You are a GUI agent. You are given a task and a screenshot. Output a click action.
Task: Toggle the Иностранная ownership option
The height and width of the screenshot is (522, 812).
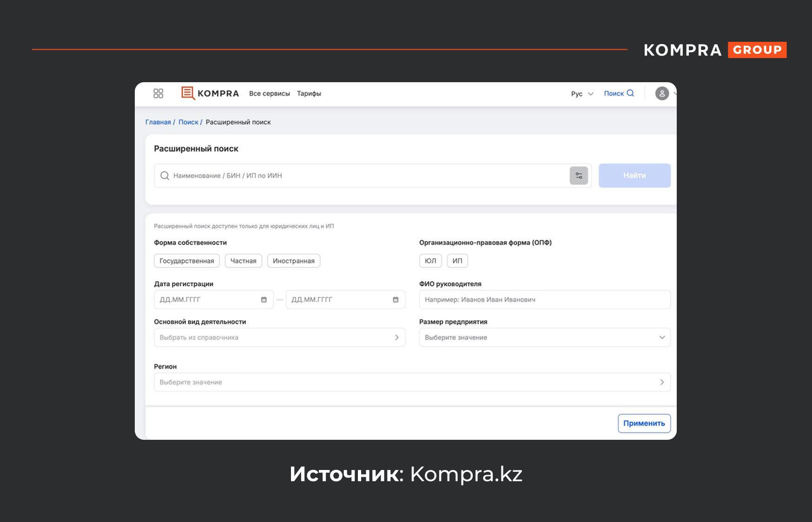point(293,261)
